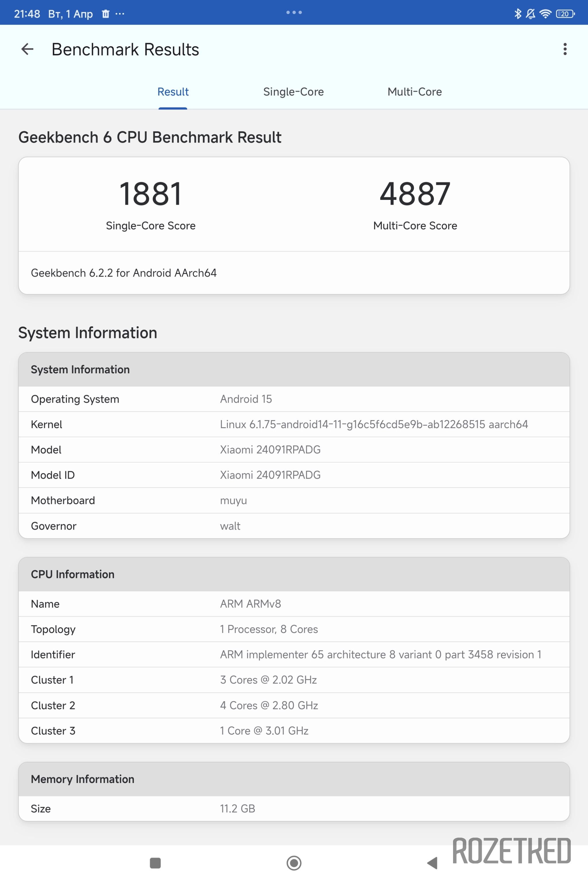Tap the Memory Size 11.2 GB row
The width and height of the screenshot is (588, 881).
pos(294,809)
